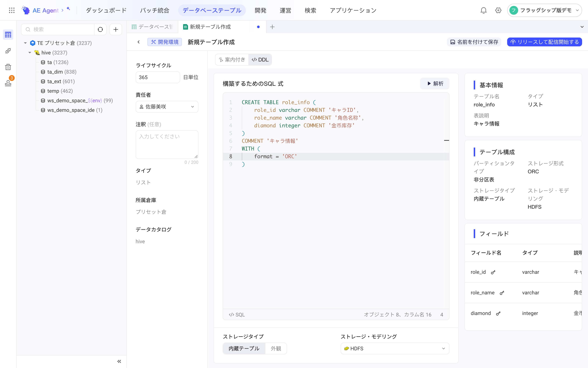Select 外観 storage type
Viewport: 588px width, 368px height.
pyautogui.click(x=276, y=348)
